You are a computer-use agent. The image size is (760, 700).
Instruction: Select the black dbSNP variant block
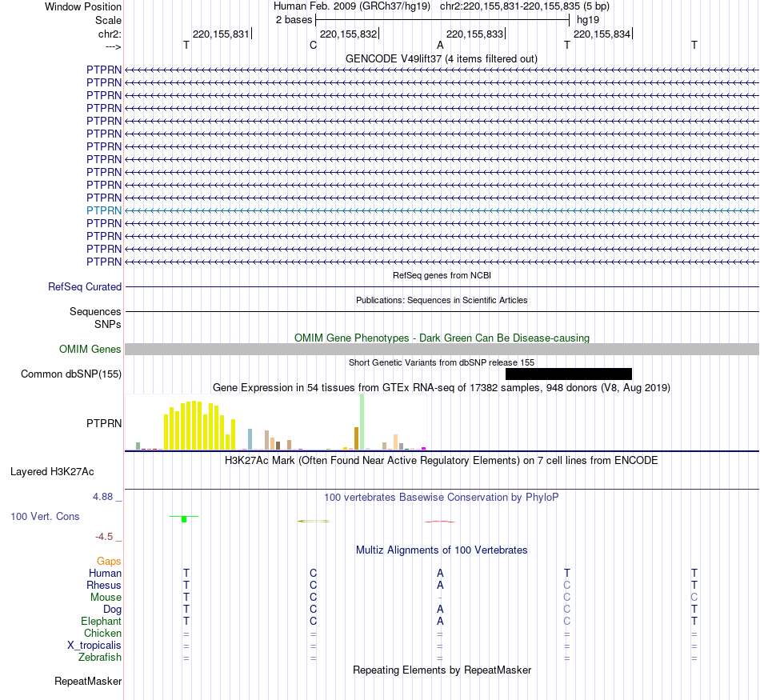(569, 374)
